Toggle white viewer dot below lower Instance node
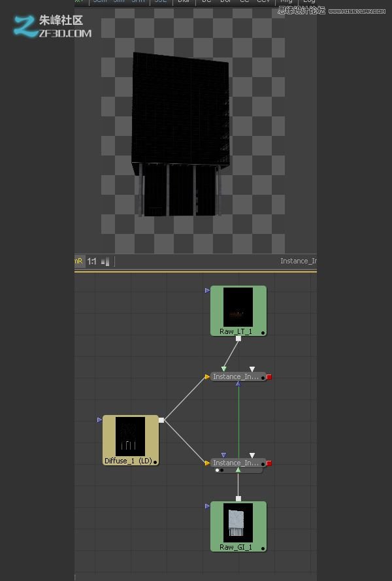392x581 pixels. coord(217,470)
